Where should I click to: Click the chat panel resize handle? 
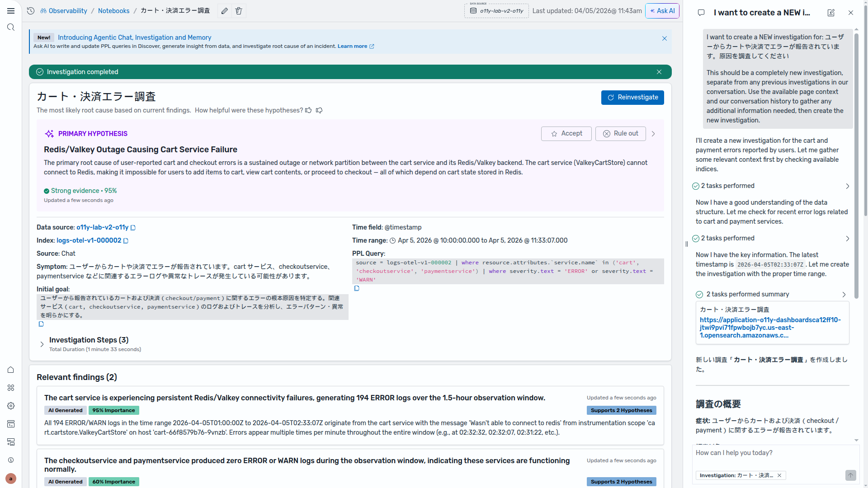(x=686, y=244)
